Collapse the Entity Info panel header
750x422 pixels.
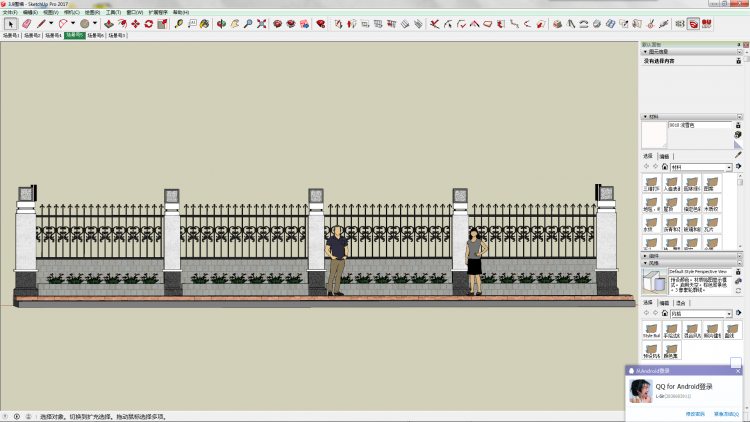692,52
